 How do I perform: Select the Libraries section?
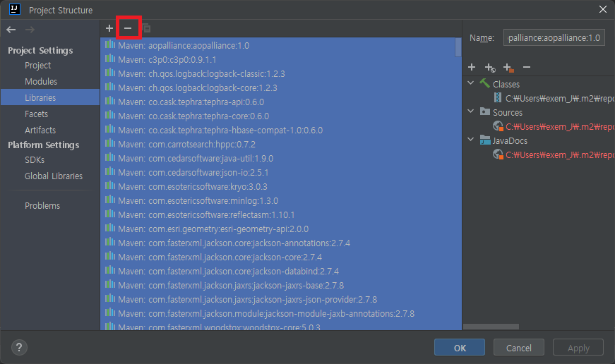click(50, 97)
